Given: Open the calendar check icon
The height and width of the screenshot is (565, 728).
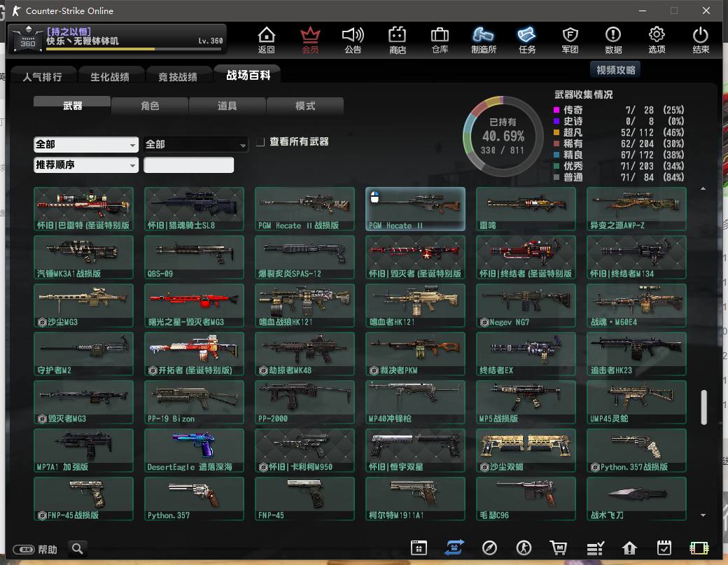Looking at the screenshot, I should (x=664, y=547).
